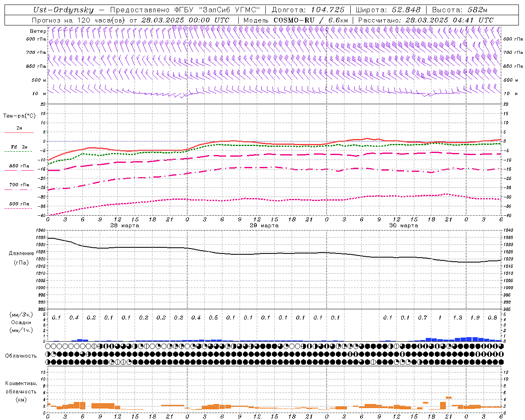Image resolution: width=525 pixels, height=420 pixels.
Task: Click the Ветер label of the wind panel
Action: 38,31
